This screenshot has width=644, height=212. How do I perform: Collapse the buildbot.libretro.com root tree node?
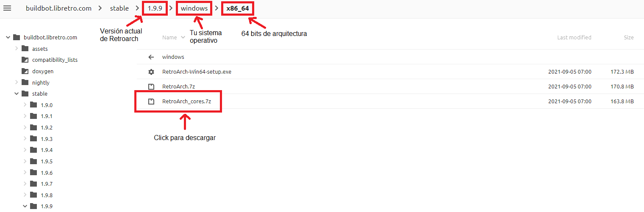[x=8, y=37]
